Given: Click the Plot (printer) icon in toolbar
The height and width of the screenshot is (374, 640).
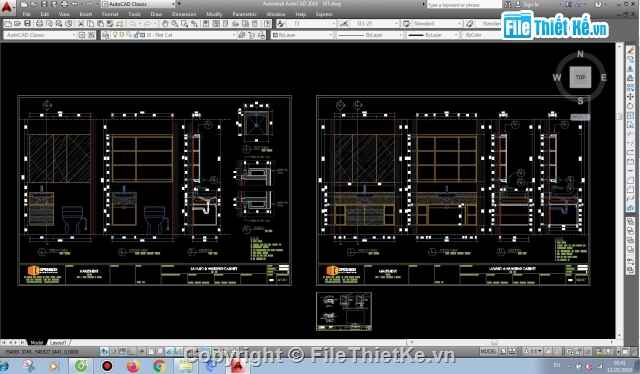Looking at the screenshot, I should [39, 24].
